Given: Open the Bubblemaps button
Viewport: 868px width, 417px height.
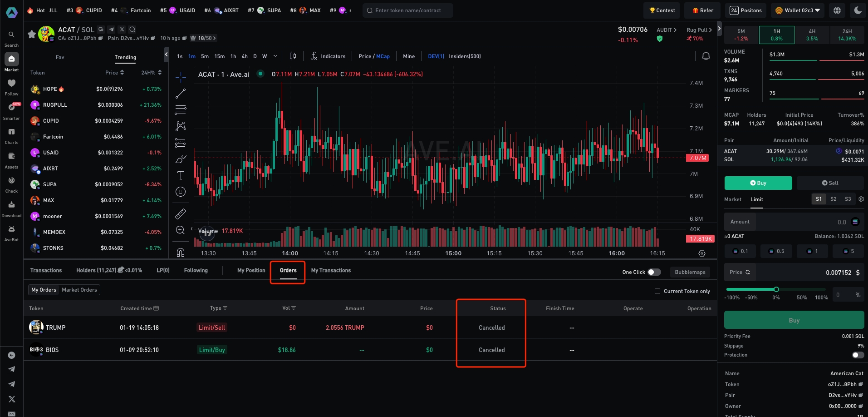Looking at the screenshot, I should (x=690, y=272).
